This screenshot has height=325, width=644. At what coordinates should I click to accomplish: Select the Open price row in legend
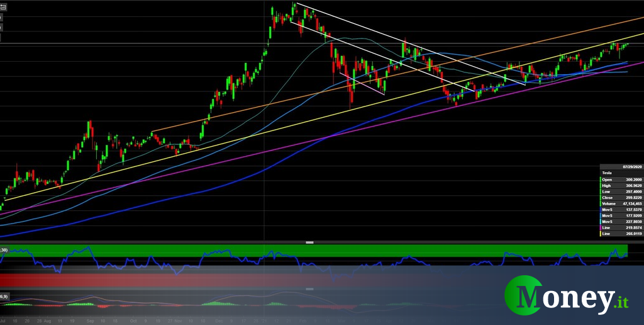[x=621, y=180]
